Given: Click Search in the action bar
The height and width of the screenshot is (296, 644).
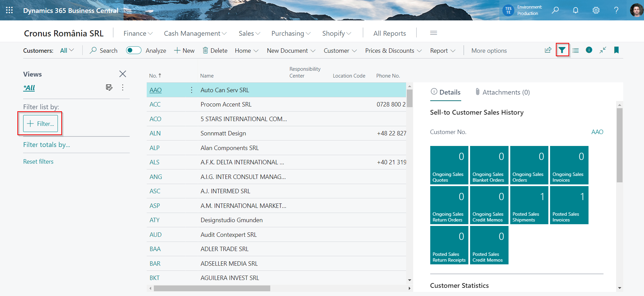Looking at the screenshot, I should point(104,50).
